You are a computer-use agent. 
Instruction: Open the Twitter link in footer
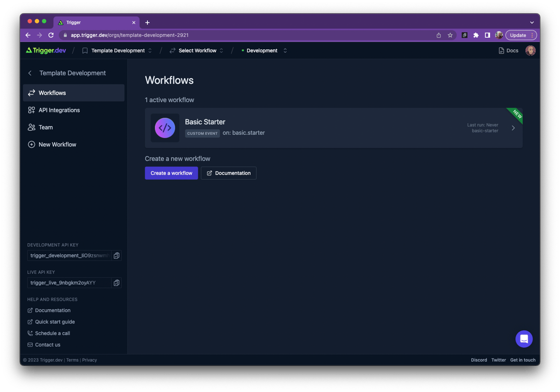(498, 360)
